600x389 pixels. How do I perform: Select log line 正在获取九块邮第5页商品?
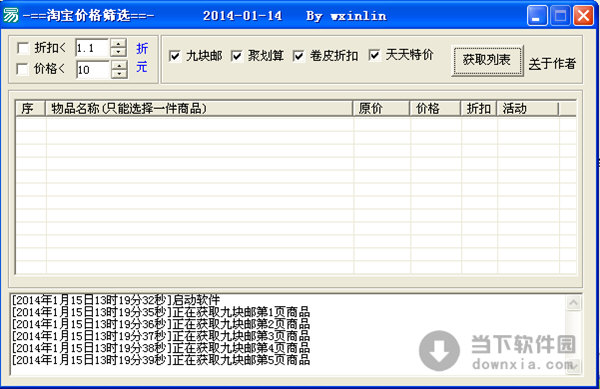[161, 360]
